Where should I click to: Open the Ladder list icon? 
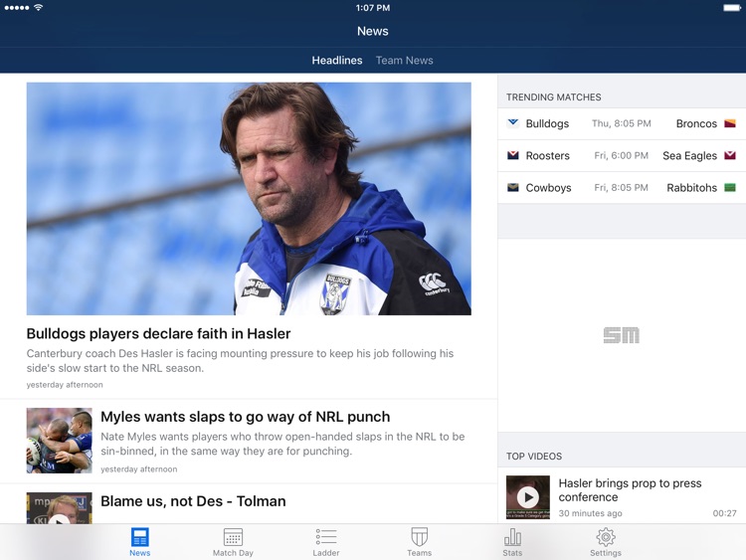[x=326, y=537]
